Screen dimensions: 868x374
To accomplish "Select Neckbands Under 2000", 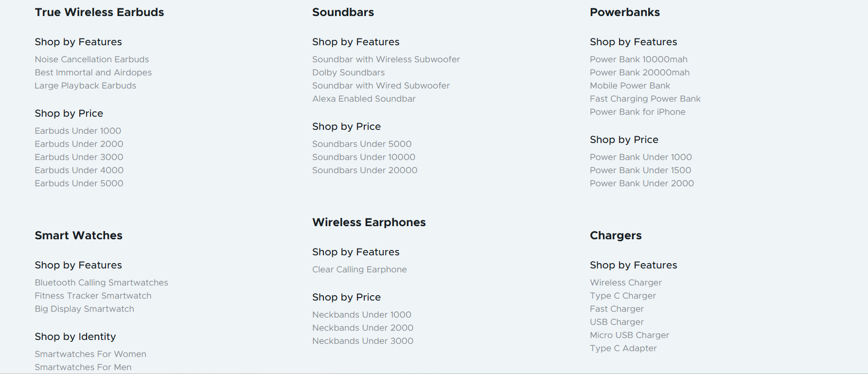I will pyautogui.click(x=363, y=328).
